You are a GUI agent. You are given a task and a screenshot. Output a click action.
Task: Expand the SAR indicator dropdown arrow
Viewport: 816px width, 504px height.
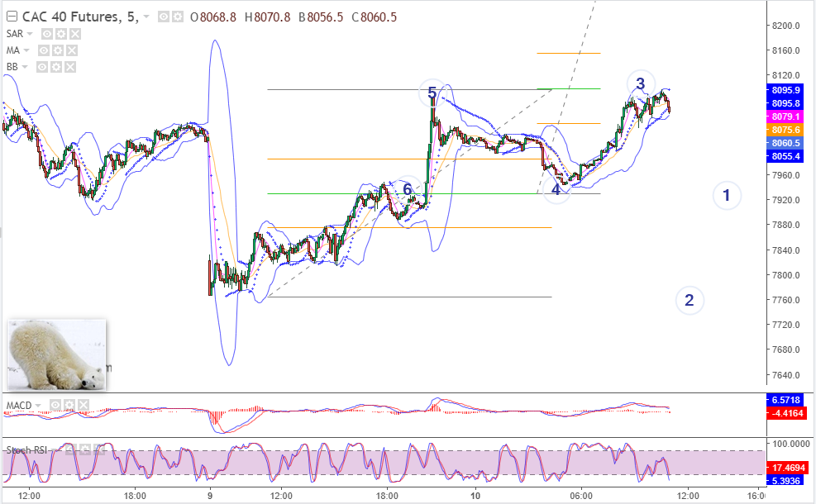coord(30,34)
